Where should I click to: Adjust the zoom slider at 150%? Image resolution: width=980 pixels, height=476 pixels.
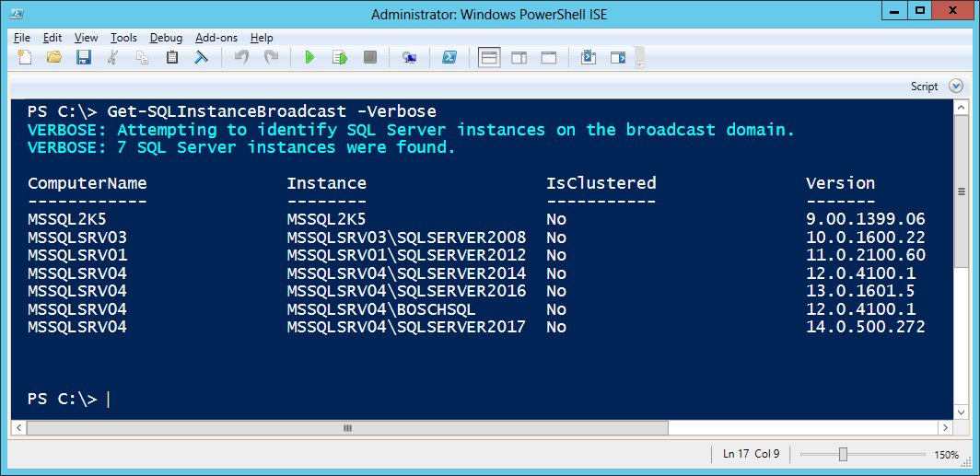pos(843,454)
